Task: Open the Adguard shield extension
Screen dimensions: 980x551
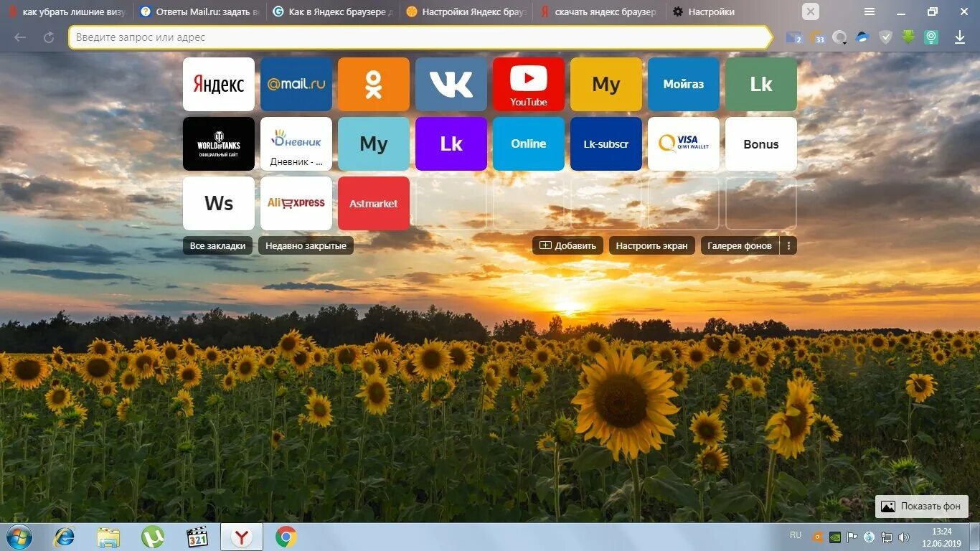Action: 886,37
